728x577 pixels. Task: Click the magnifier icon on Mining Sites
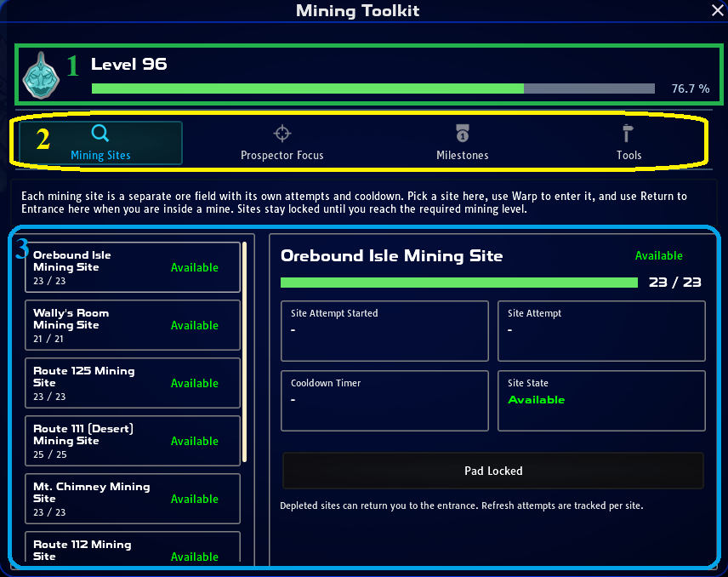[x=100, y=134]
